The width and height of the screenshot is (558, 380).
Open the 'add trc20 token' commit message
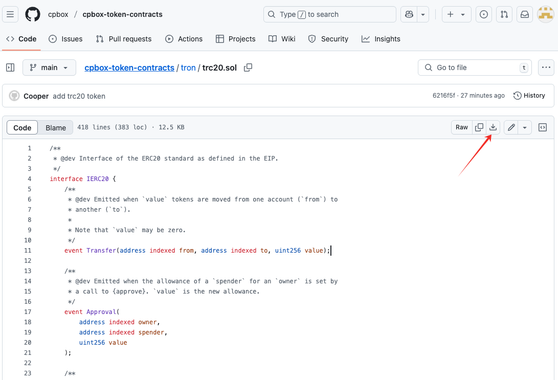click(x=79, y=96)
